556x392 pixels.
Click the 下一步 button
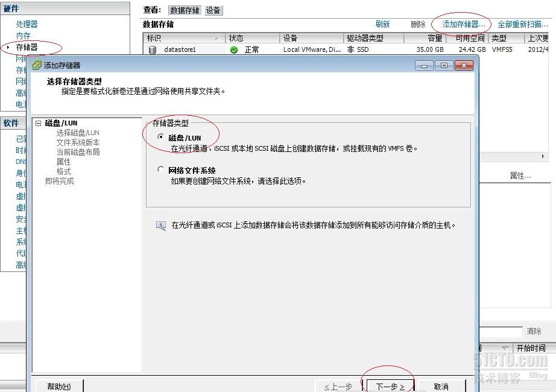[x=390, y=387]
